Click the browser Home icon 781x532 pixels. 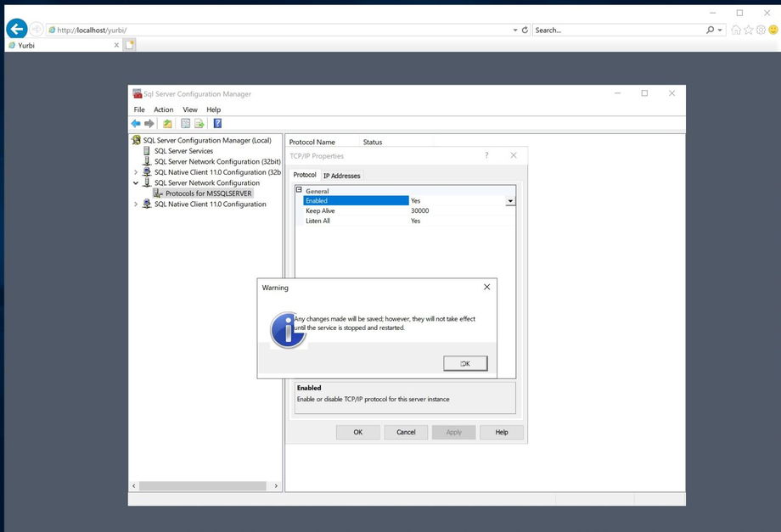[736, 30]
